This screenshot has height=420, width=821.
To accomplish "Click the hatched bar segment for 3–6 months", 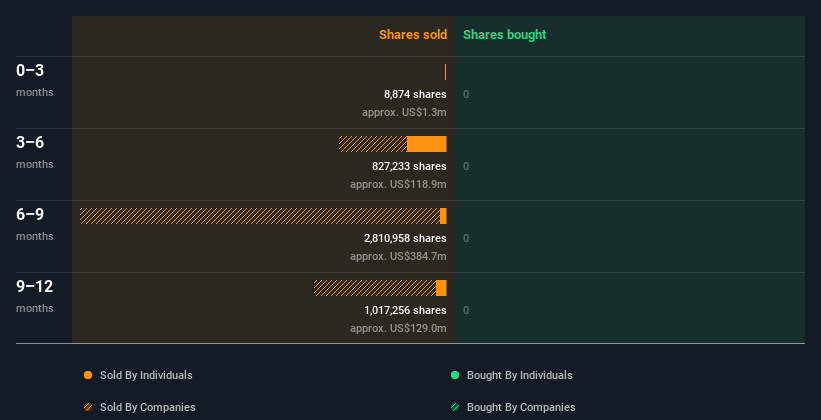I will (x=373, y=144).
